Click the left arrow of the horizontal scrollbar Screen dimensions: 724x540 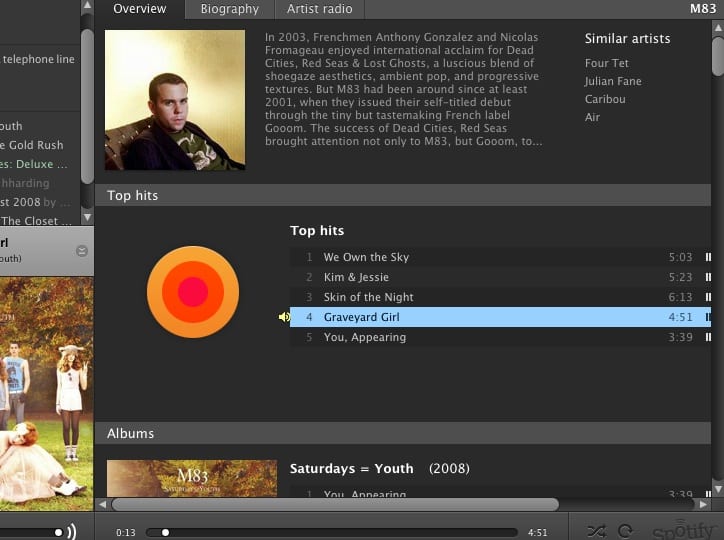(x=102, y=504)
